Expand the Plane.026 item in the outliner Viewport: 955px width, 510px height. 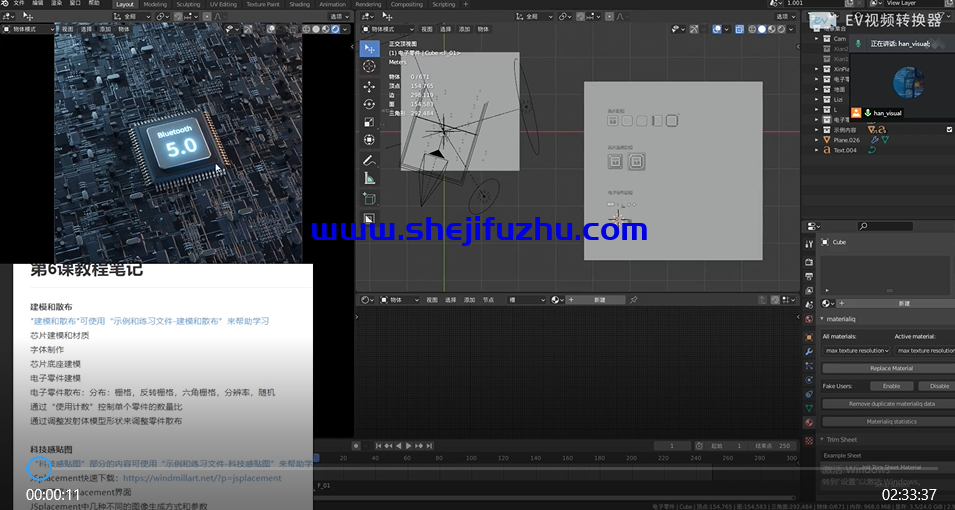817,140
